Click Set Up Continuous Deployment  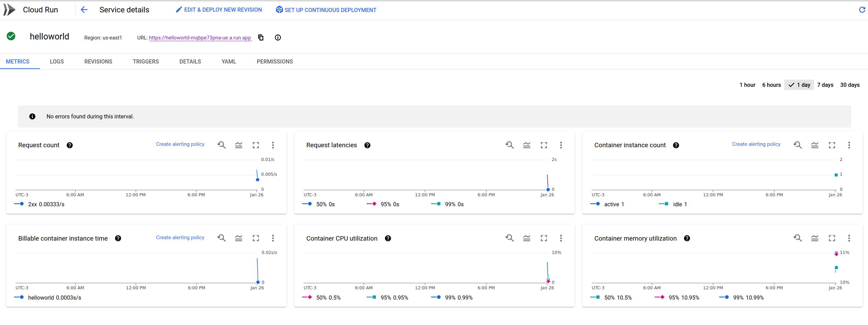click(x=326, y=10)
